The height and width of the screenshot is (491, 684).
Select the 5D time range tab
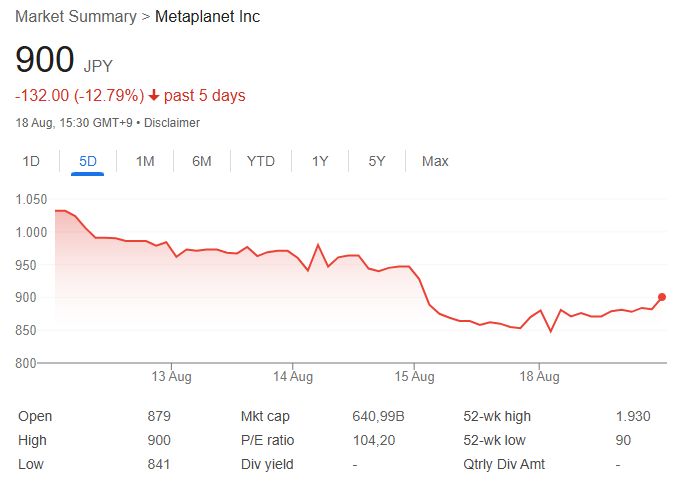[x=88, y=161]
